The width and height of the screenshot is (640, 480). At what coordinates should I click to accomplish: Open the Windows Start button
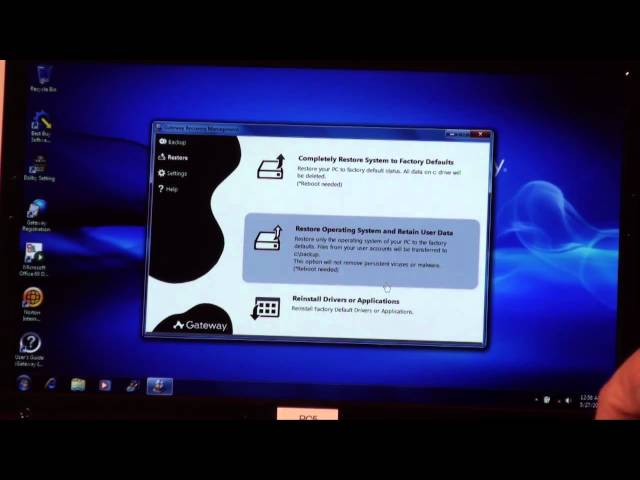tap(24, 384)
